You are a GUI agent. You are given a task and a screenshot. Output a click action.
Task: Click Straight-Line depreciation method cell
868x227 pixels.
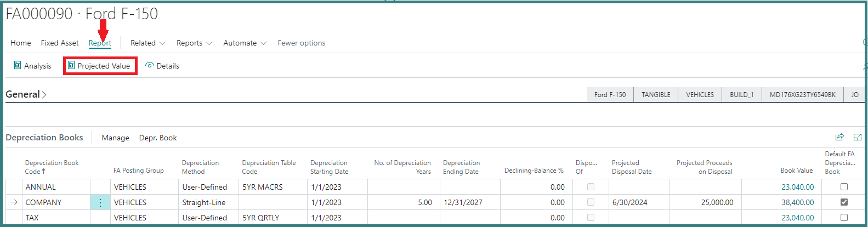(204, 202)
